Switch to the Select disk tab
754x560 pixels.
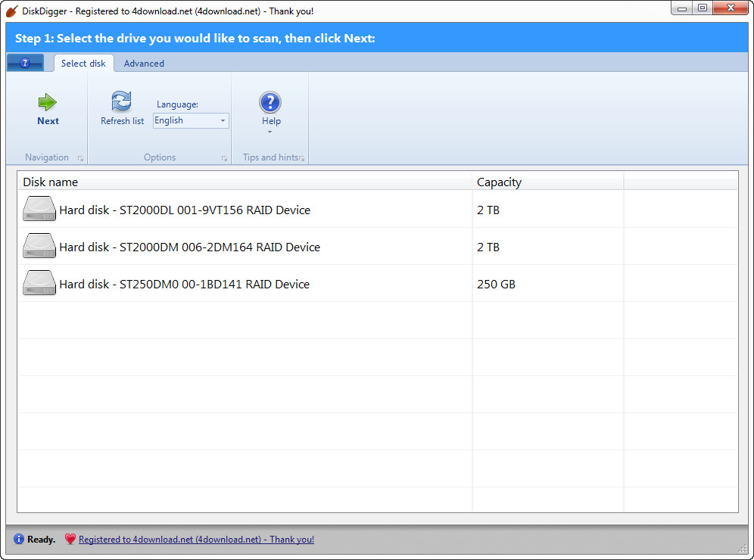coord(84,64)
